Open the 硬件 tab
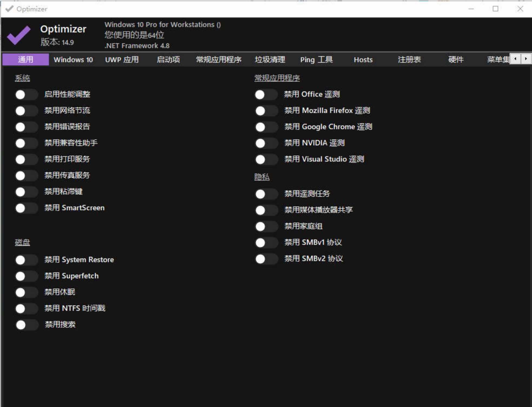The height and width of the screenshot is (407, 532). click(456, 59)
